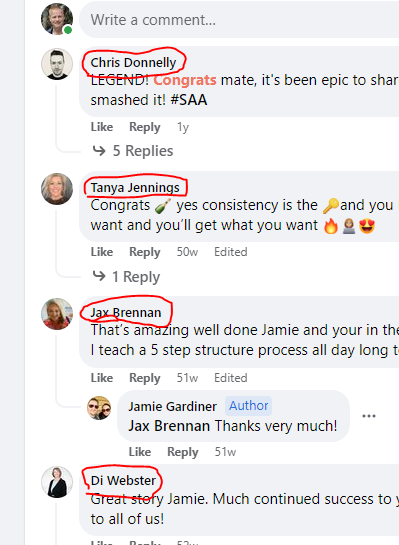
Task: Click into the Write a comment field
Action: click(239, 19)
